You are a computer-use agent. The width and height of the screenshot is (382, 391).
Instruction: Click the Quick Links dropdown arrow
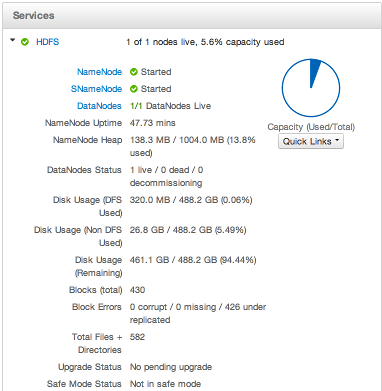[337, 140]
